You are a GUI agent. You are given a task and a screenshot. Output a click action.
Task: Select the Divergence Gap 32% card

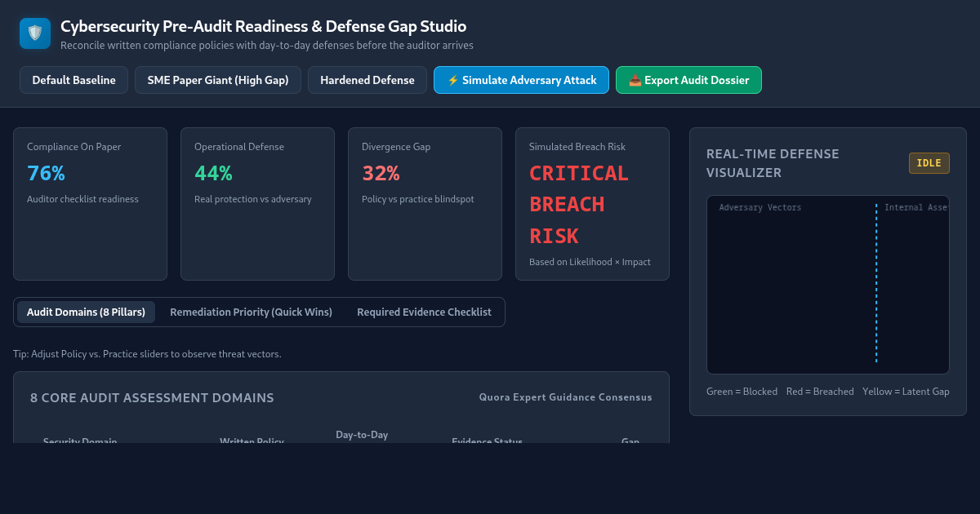click(x=425, y=204)
